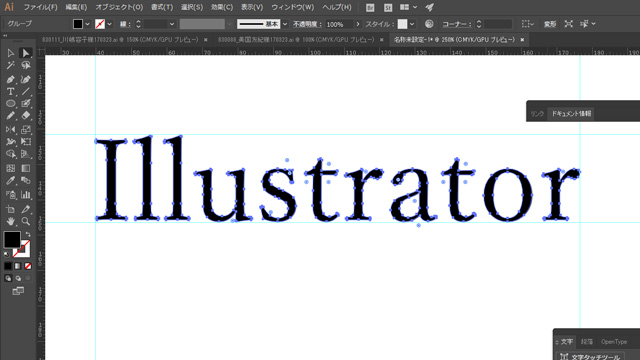Viewport: 640px width, 360px height.
Task: Switch to the 川崎容子様 document tab
Action: pos(120,40)
